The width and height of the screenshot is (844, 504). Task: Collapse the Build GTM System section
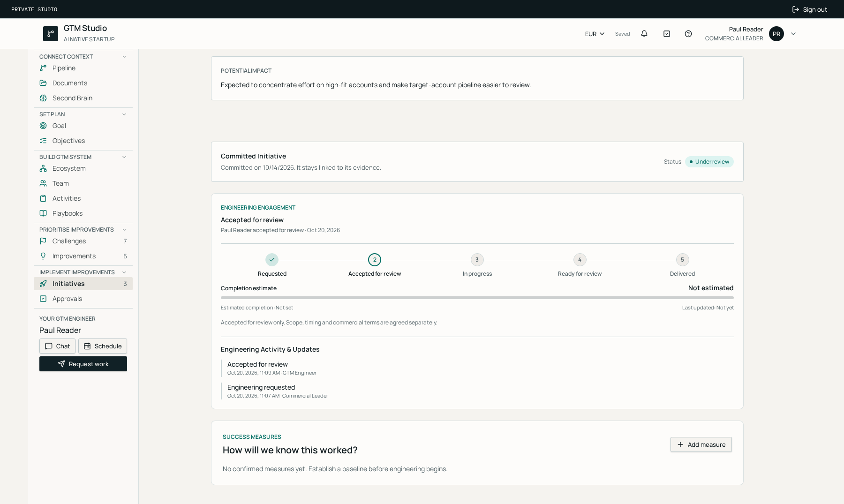pyautogui.click(x=124, y=157)
